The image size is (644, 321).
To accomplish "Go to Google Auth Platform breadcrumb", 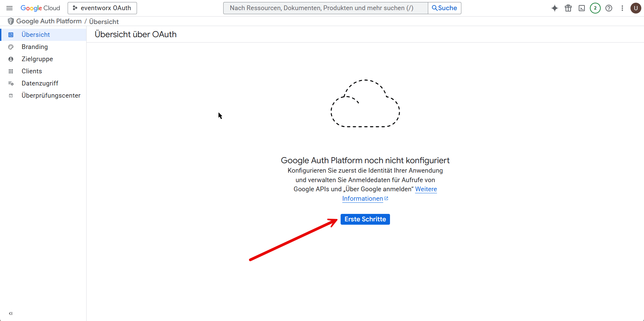I will tap(49, 21).
